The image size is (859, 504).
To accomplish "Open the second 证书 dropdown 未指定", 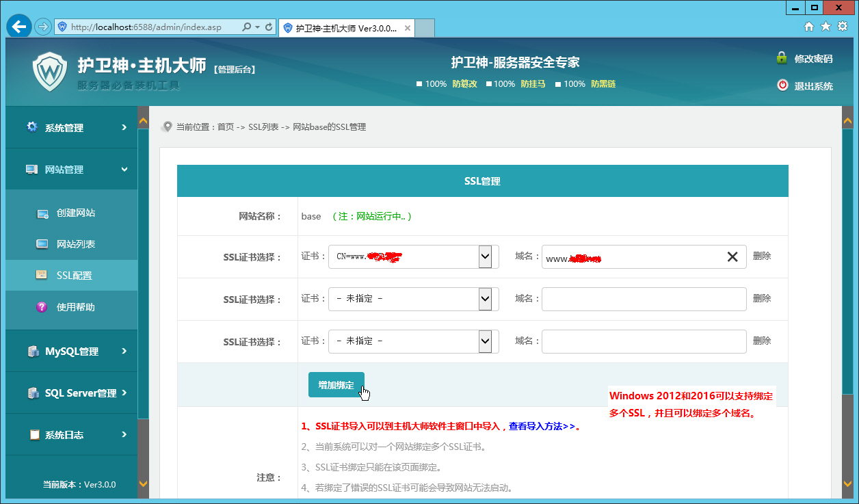I will click(x=413, y=300).
